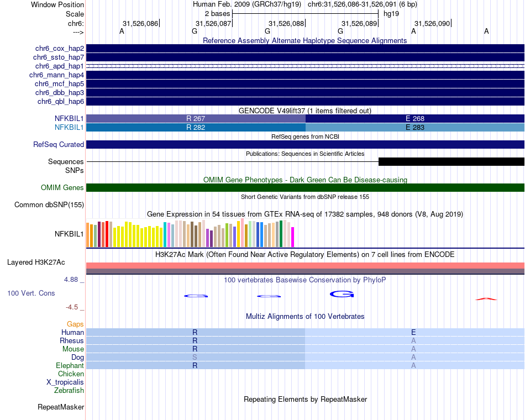Click the E codon in Human row
This screenshot has width=525, height=420.
(x=413, y=332)
